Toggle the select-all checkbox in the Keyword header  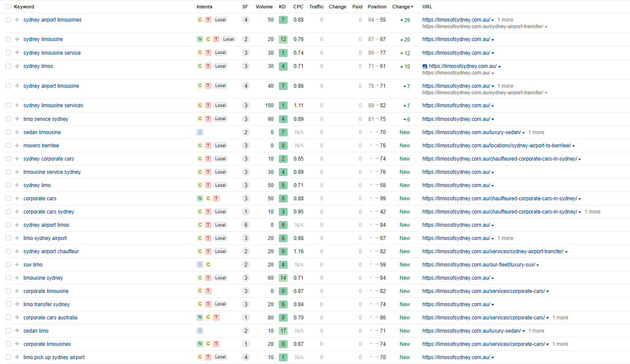pos(8,7)
